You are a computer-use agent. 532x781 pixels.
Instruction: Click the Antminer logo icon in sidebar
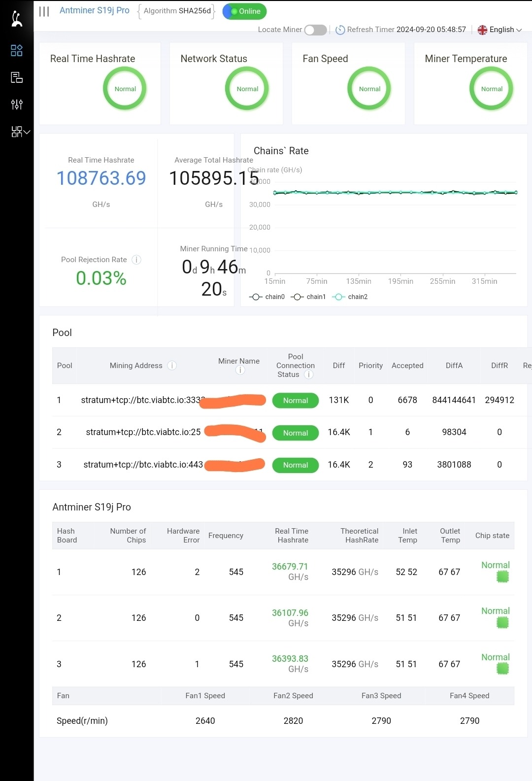point(17,19)
